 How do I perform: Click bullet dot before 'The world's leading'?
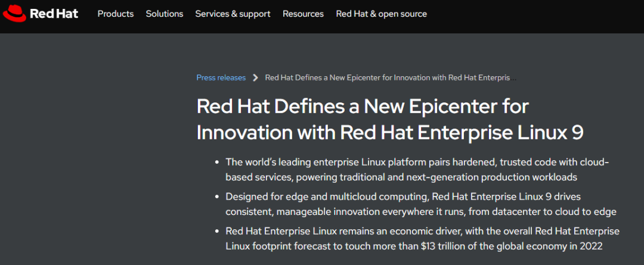click(216, 163)
